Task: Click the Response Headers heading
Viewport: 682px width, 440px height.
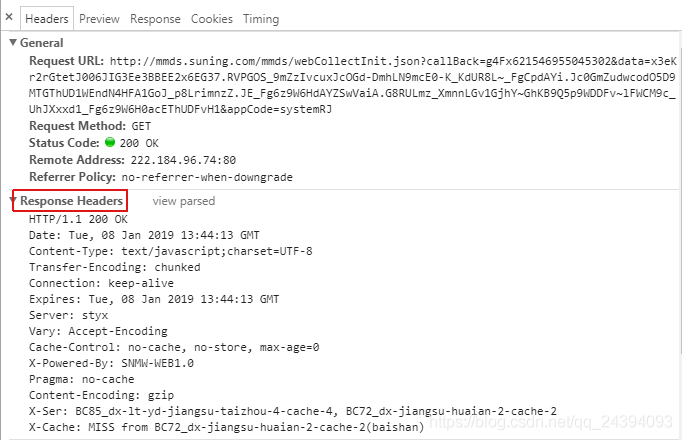Action: (71, 201)
